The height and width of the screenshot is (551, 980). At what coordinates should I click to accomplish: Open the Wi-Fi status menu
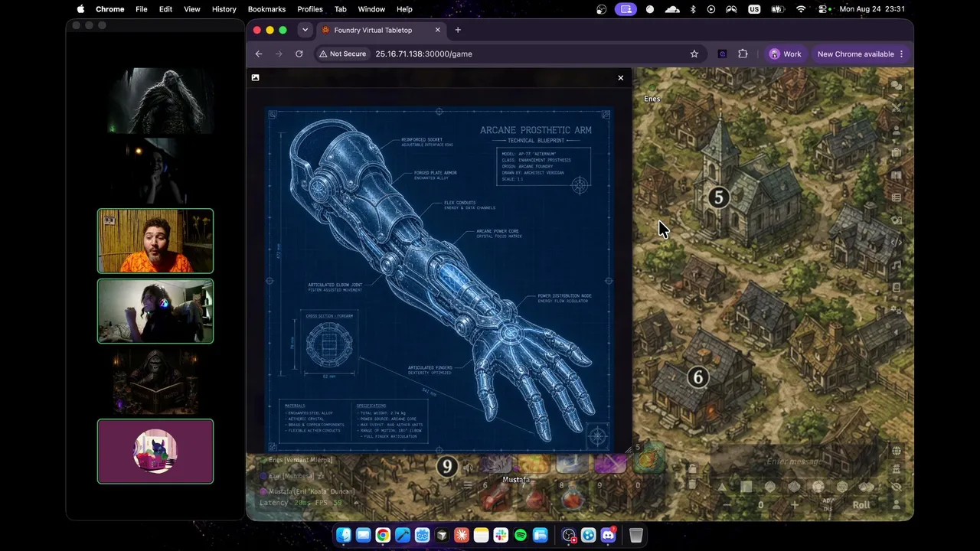pyautogui.click(x=801, y=9)
